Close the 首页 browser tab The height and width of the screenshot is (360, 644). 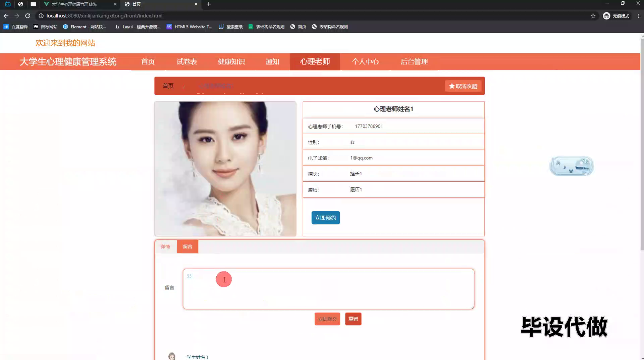(x=196, y=4)
